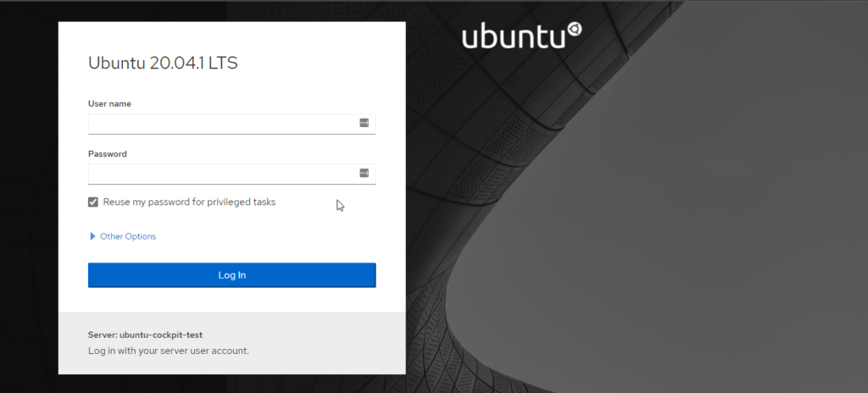Click "Log in with your server user account" text

(x=168, y=350)
